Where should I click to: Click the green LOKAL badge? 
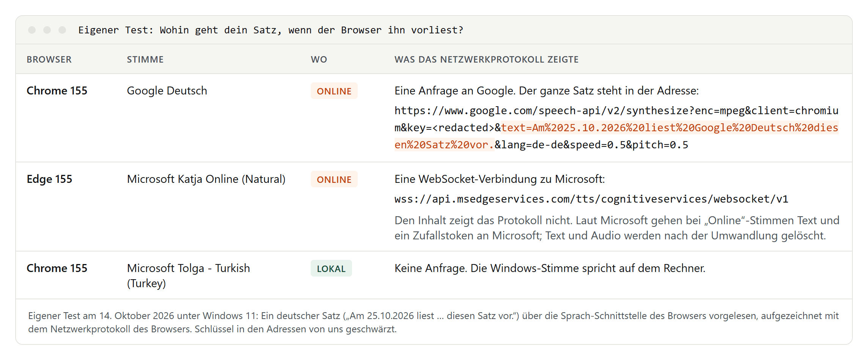pos(331,269)
